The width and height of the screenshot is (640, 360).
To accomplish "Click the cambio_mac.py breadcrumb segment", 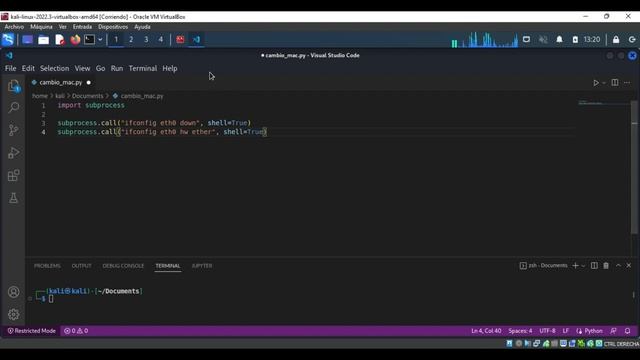I will 142,96.
